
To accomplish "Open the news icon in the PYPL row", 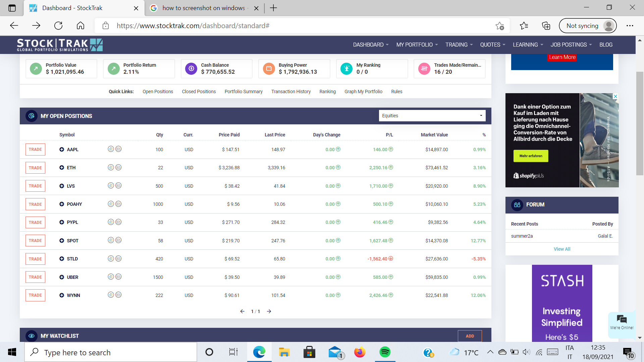I will pos(118,222).
